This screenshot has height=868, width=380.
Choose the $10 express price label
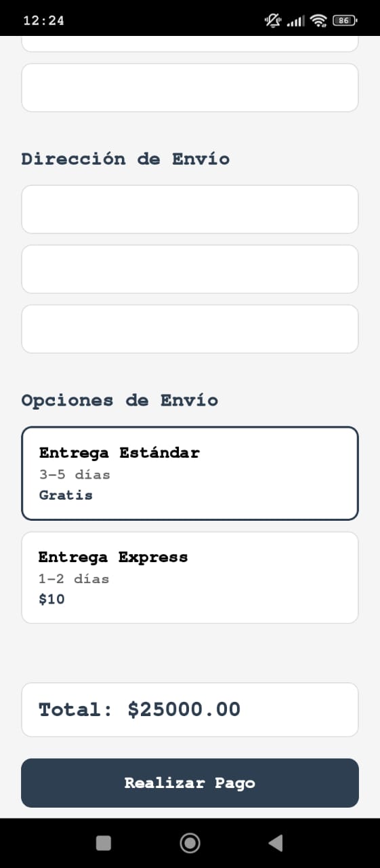51,599
